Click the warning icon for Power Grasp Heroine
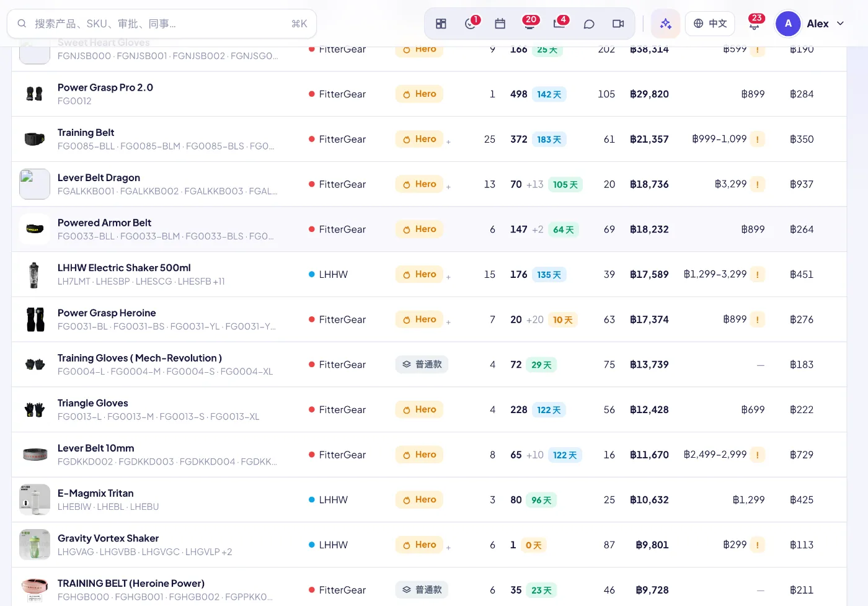This screenshot has width=868, height=606. (x=758, y=319)
